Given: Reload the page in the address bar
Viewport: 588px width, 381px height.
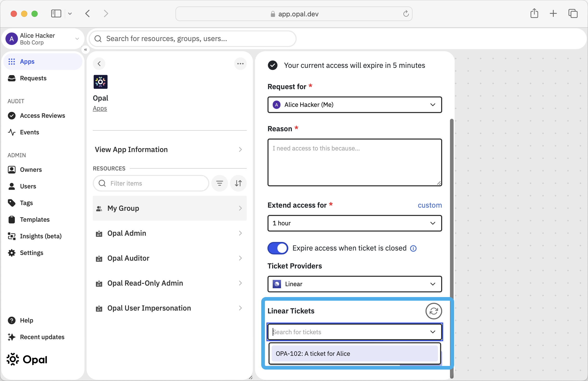Looking at the screenshot, I should (x=406, y=14).
